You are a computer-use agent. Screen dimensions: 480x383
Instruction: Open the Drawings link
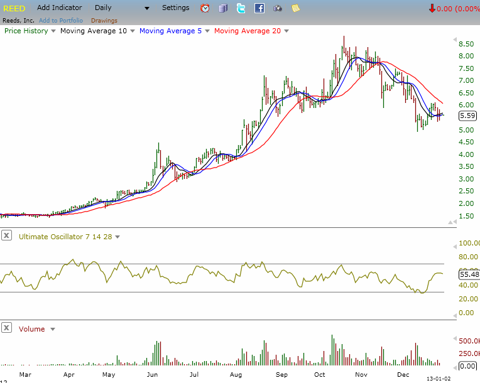(x=104, y=20)
